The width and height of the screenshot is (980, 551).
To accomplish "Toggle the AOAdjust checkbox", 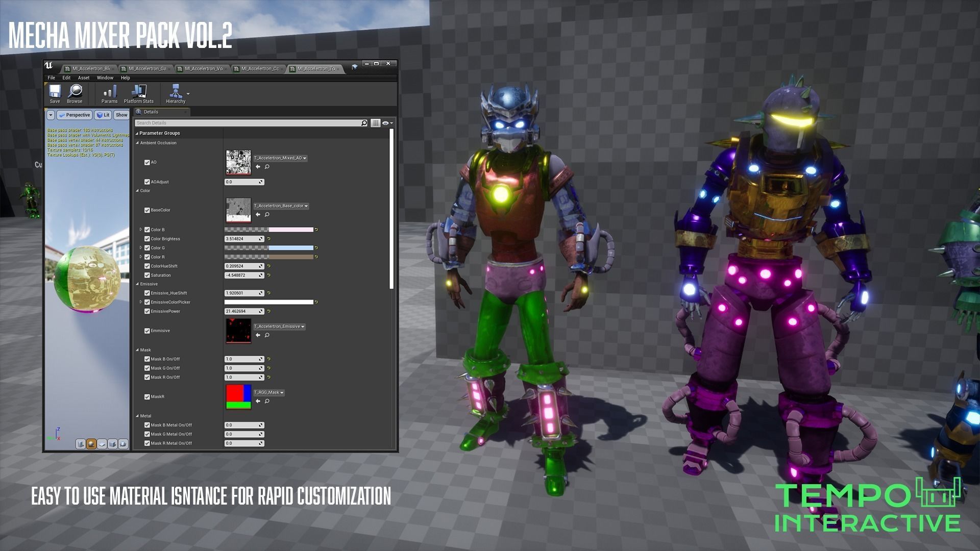I will (x=147, y=182).
